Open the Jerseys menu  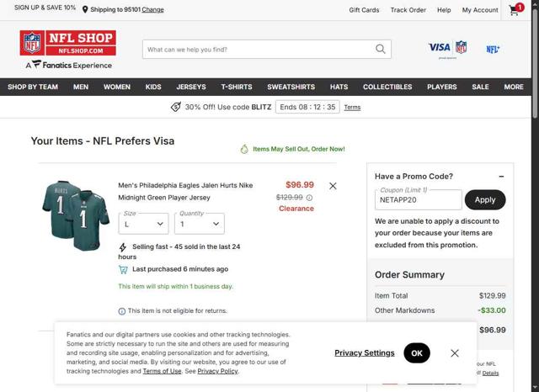(191, 87)
